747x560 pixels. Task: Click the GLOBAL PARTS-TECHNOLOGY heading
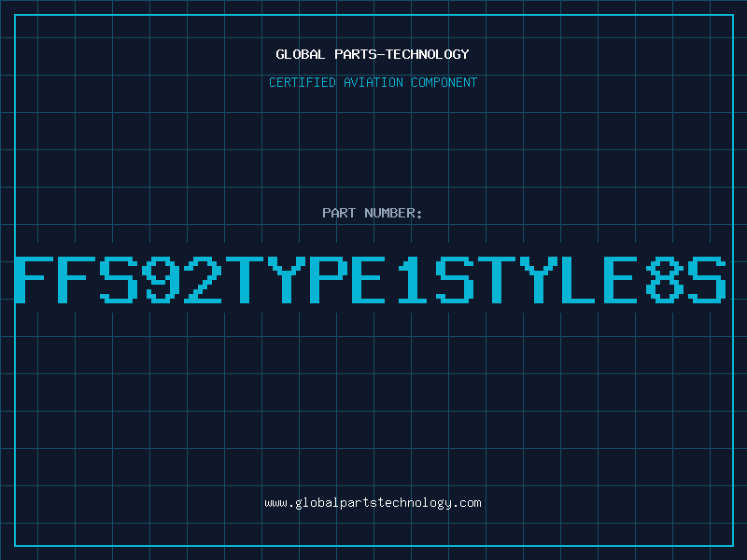point(373,54)
